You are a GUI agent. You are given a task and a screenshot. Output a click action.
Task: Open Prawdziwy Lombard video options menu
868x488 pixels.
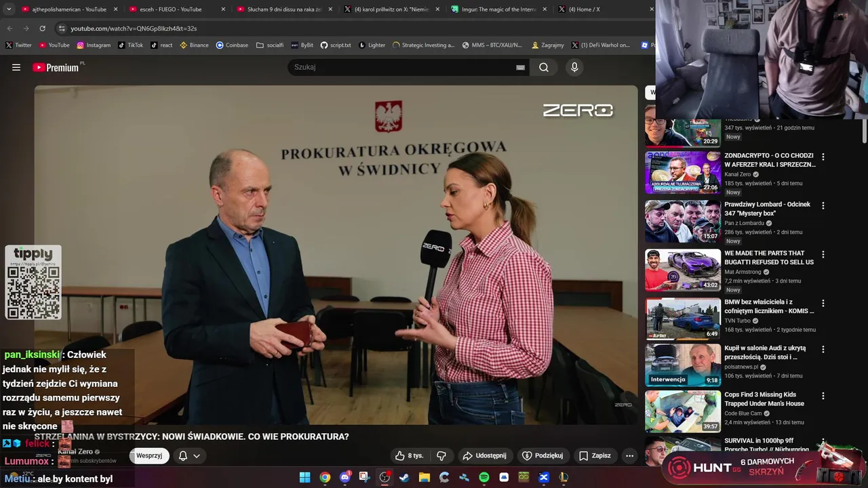pyautogui.click(x=823, y=205)
